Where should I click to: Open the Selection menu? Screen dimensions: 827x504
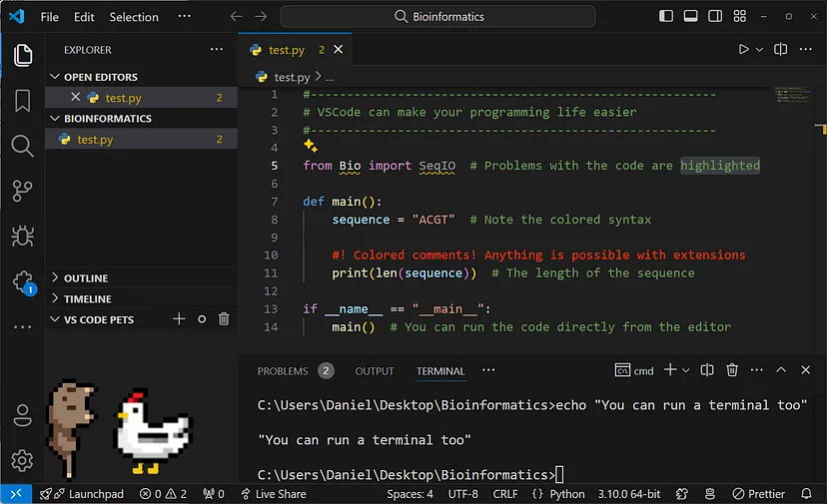[134, 17]
